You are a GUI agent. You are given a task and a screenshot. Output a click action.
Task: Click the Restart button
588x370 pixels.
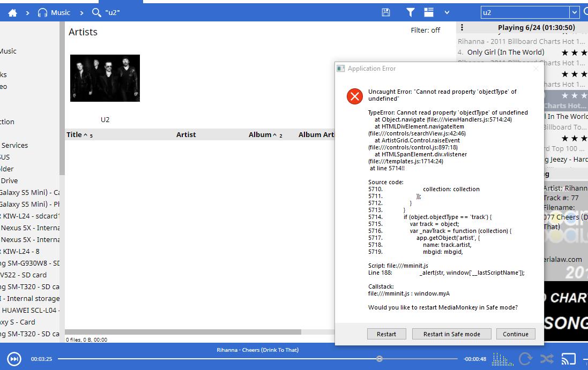tap(386, 334)
